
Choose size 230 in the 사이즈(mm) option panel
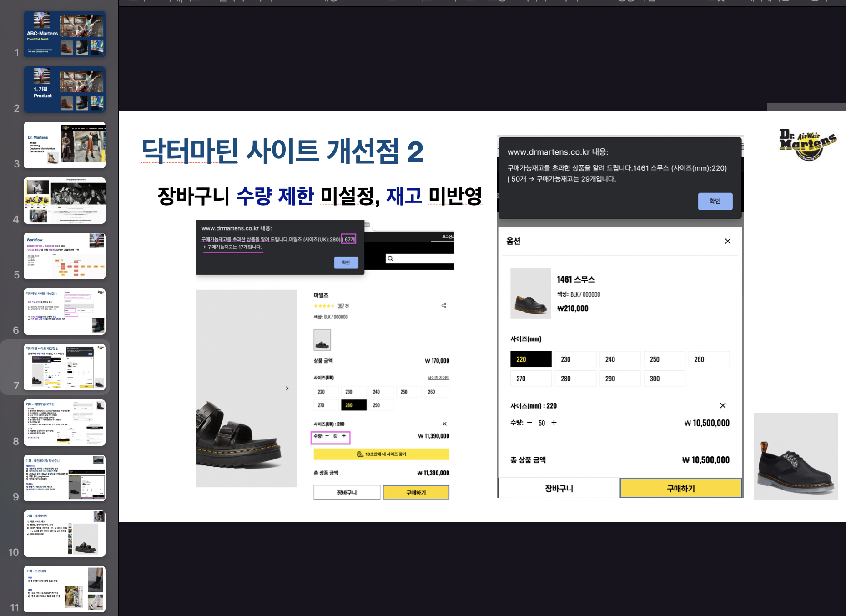click(x=575, y=359)
